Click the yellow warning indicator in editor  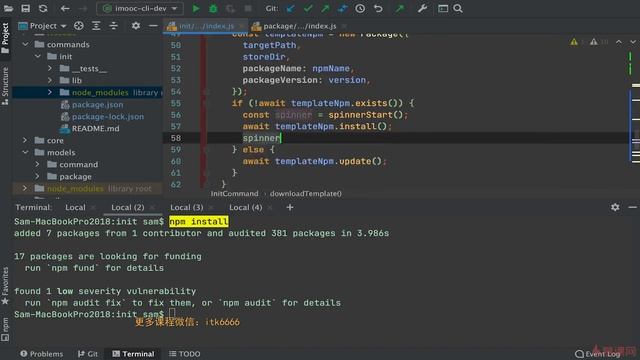(574, 42)
